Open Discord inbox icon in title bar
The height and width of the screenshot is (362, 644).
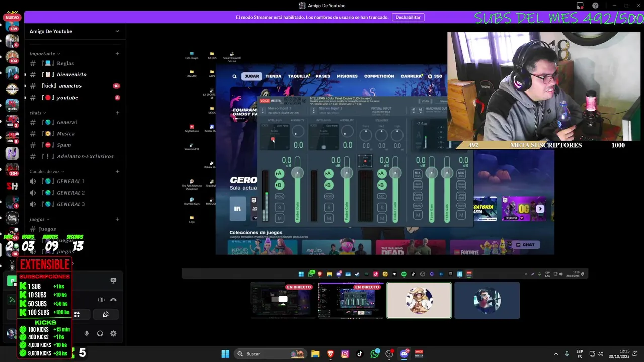coord(580,6)
